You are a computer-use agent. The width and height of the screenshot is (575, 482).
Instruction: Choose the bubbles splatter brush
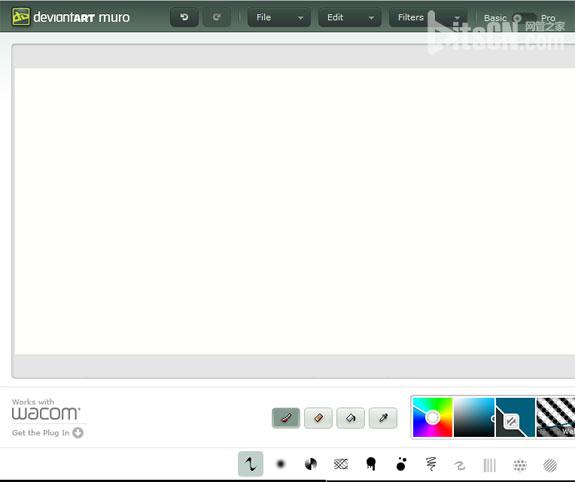[401, 464]
